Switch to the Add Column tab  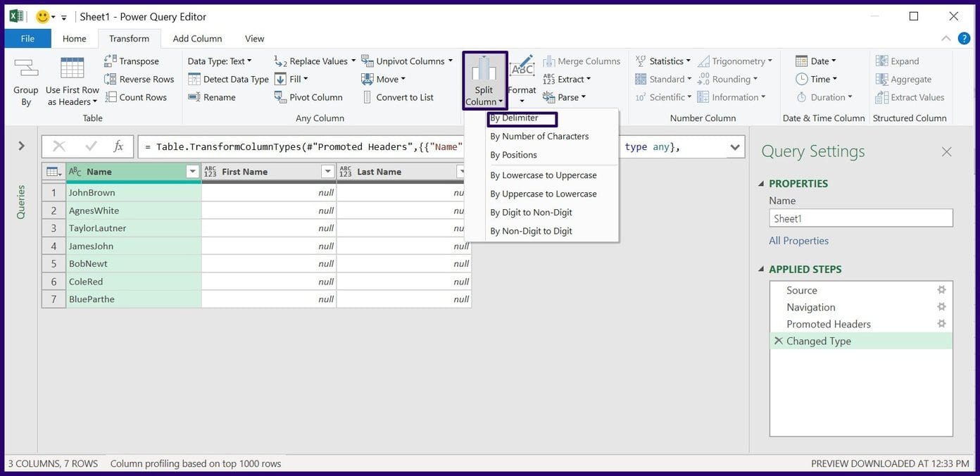tap(197, 39)
